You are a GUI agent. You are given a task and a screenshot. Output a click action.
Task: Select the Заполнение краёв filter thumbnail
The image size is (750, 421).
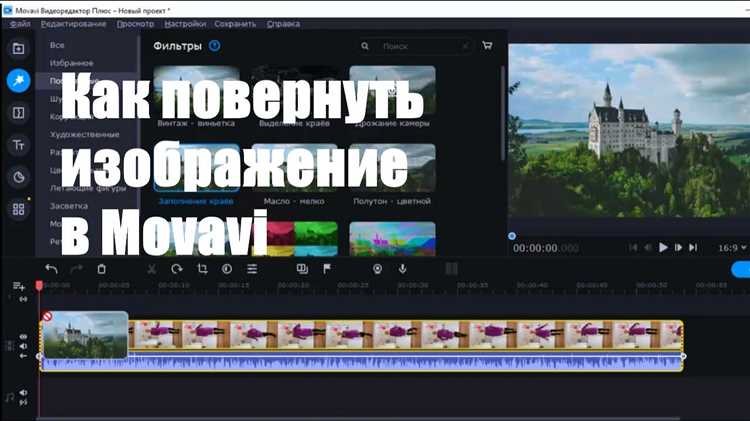(x=196, y=167)
